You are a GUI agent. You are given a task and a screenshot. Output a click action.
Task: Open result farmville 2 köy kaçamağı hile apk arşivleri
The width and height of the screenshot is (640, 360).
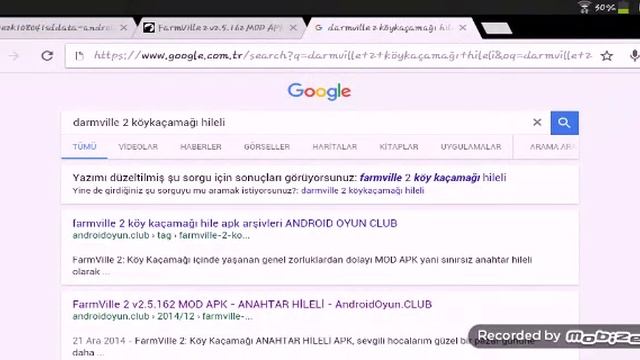235,223
